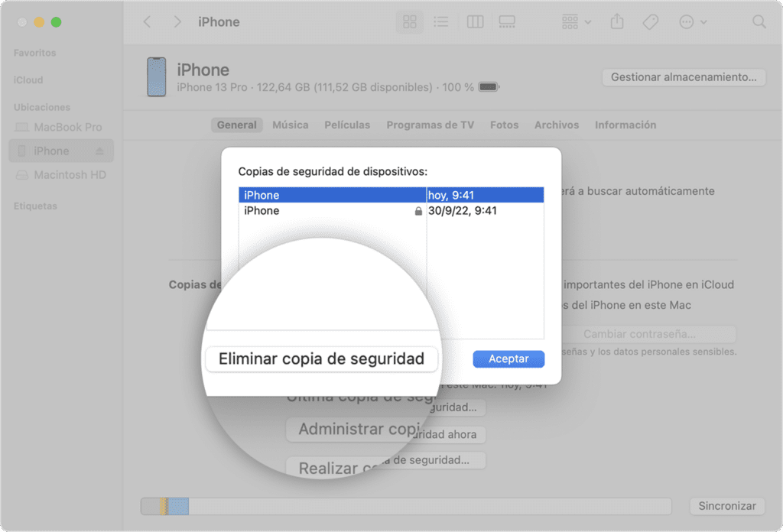The image size is (783, 532).
Task: Select iPhone in the sidebar
Action: 61,151
